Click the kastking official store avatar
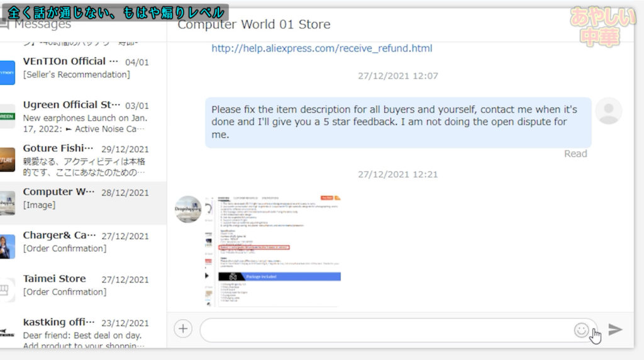This screenshot has width=644, height=360. pos(7,334)
